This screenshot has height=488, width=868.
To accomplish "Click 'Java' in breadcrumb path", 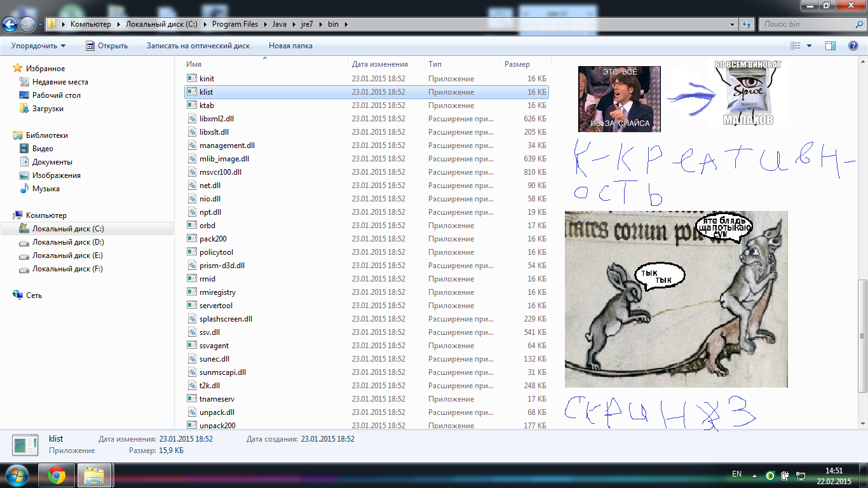I will tap(280, 24).
